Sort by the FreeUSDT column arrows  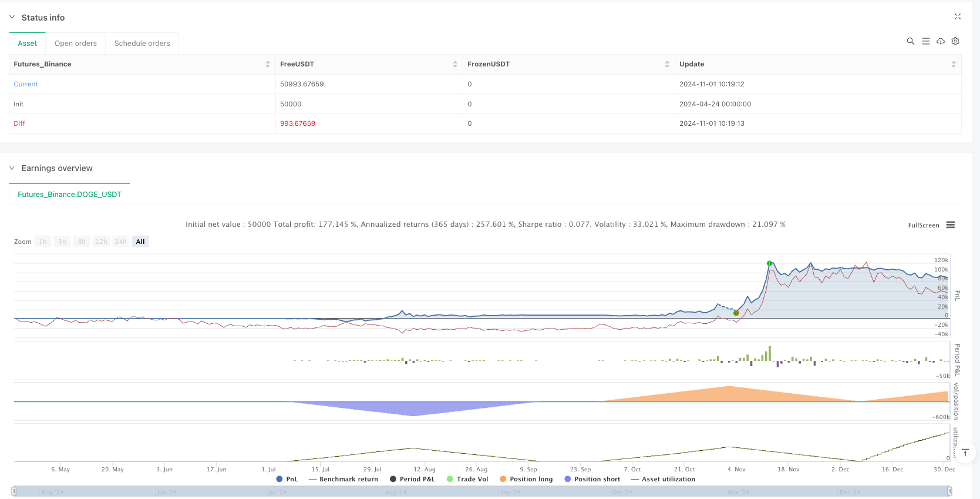click(455, 64)
